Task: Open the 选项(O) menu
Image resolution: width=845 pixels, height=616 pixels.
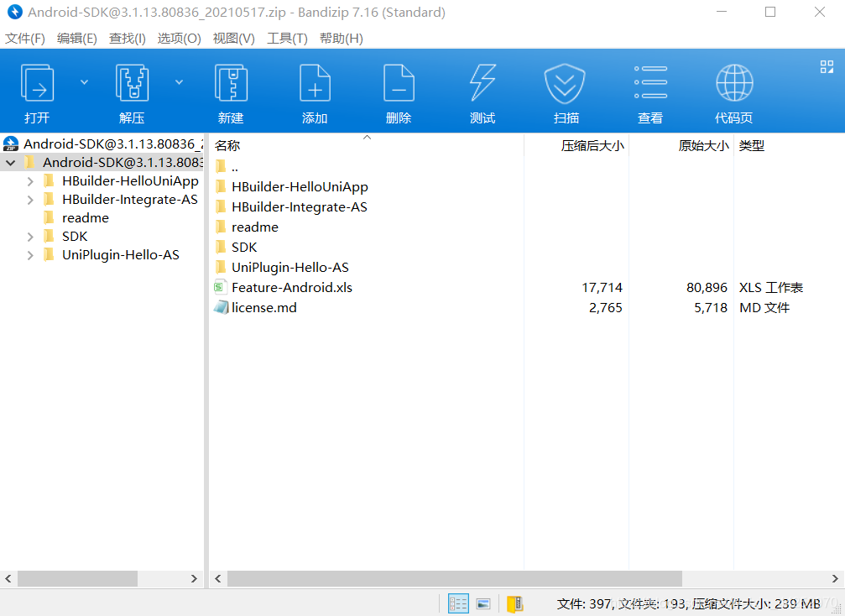Action: pyautogui.click(x=179, y=39)
